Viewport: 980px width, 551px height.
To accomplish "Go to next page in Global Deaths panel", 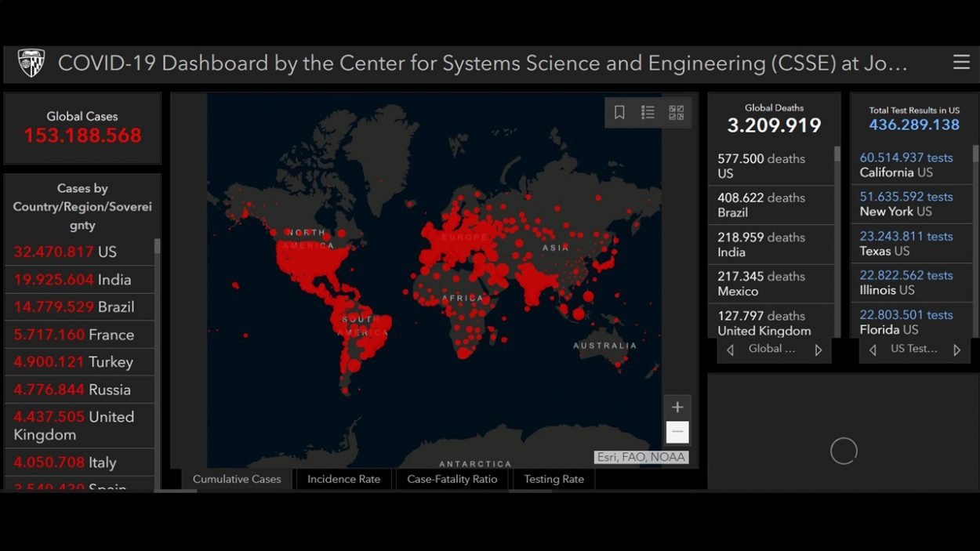I will coord(818,350).
